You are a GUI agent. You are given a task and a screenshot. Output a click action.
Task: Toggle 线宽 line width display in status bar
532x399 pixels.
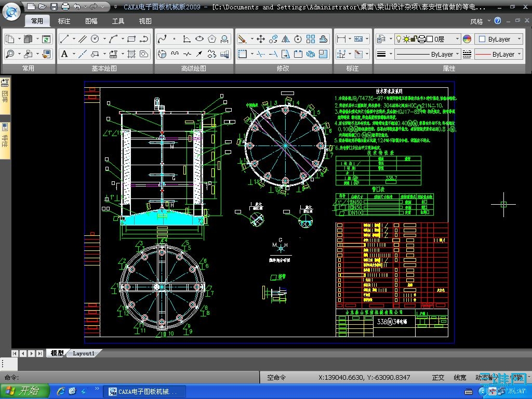coord(460,377)
